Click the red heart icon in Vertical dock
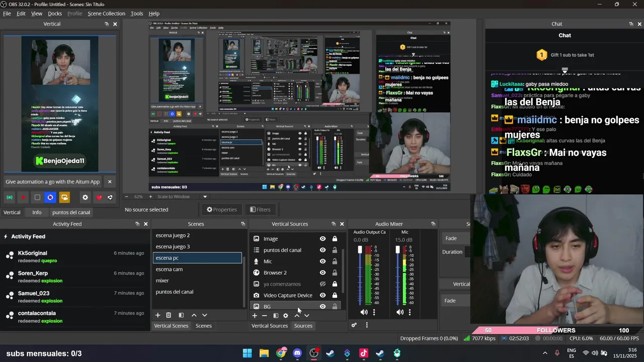This screenshot has height=362, width=644. [99, 198]
